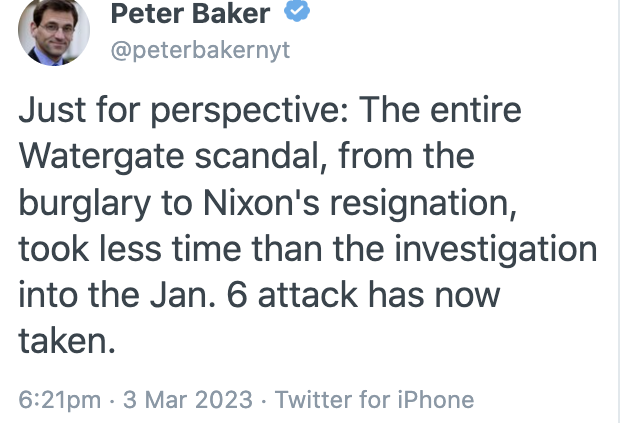Screen dimensions: 620x423
Task: Open the Twitter for iPhone source link
Action: click(x=374, y=399)
